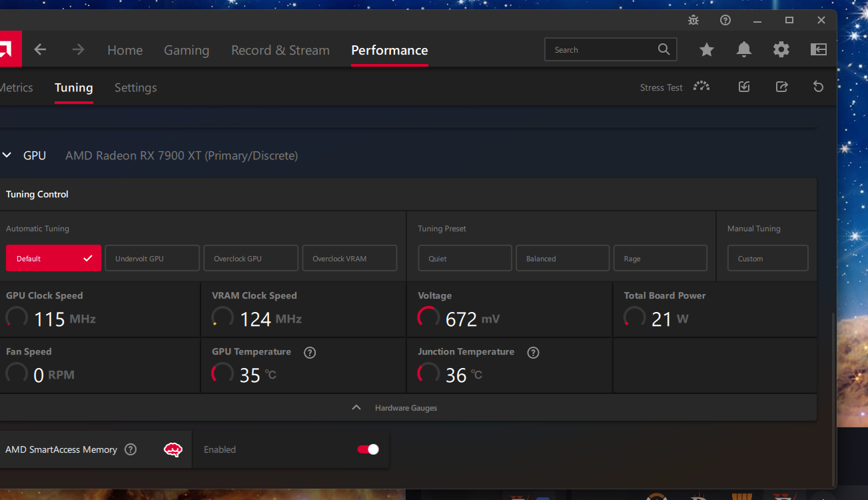This screenshot has width=868, height=500.
Task: Open the Record & Stream tab
Action: (280, 50)
